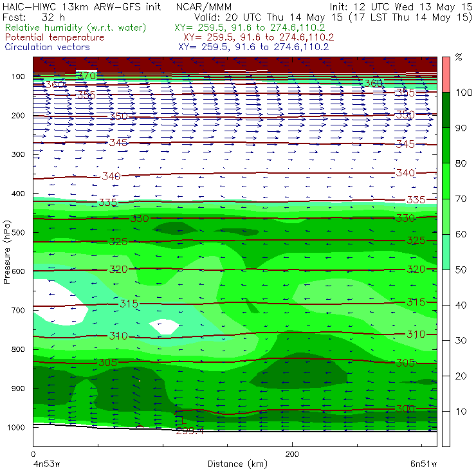Click the '0' distance axis tick label
This screenshot has width=476, height=476.
(33, 454)
